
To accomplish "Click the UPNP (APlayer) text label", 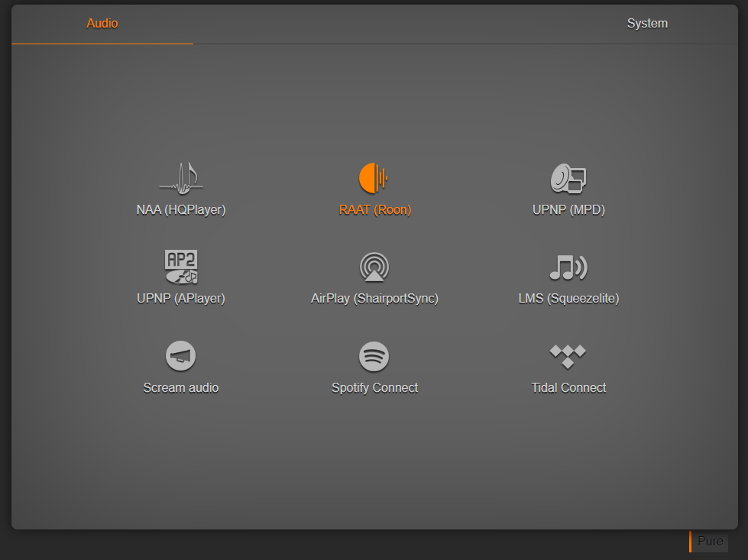I will 181,299.
